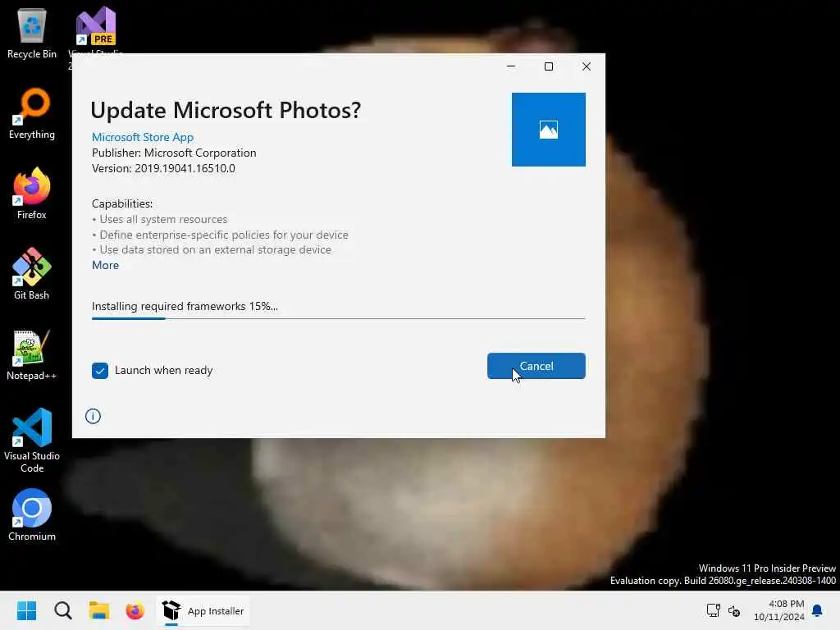
Task: Open the Windows Start menu
Action: click(x=26, y=610)
